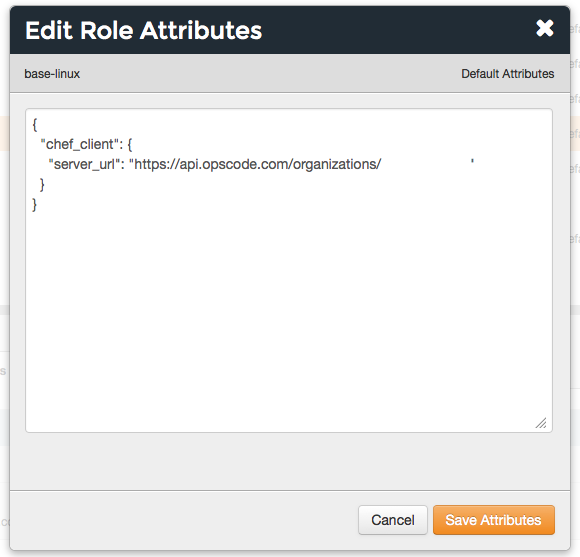Place cursor on the "server_url" key
Image resolution: width=580 pixels, height=557 pixels.
(84, 164)
